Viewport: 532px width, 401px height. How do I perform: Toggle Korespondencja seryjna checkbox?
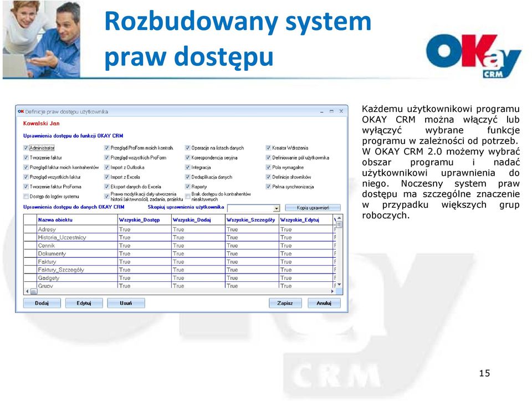pos(187,158)
